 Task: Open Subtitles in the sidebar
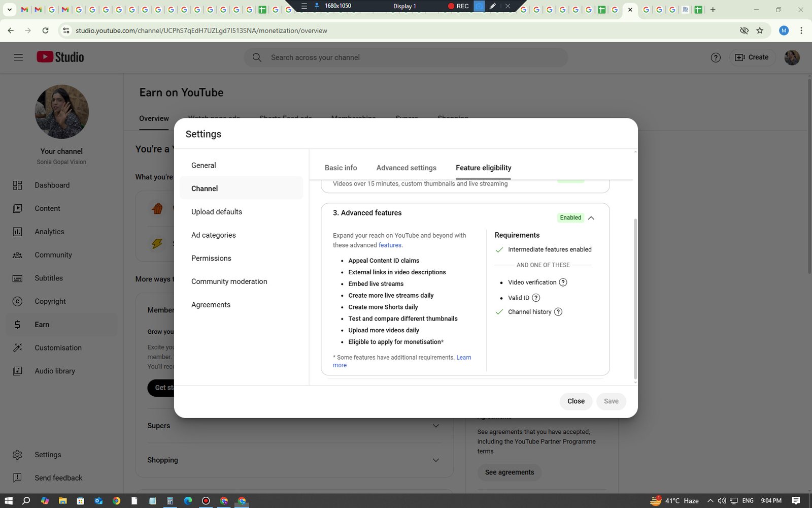pos(61,278)
